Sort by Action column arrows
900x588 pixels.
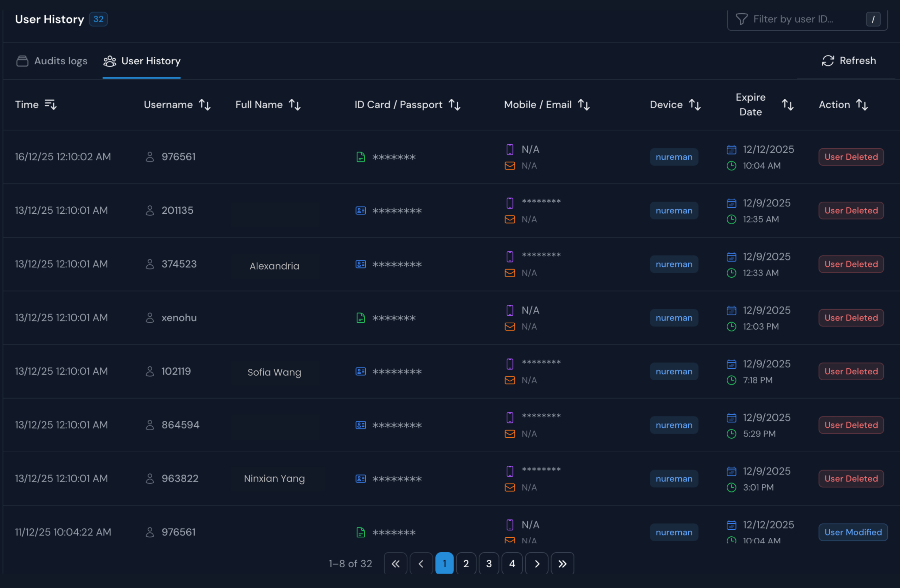pyautogui.click(x=862, y=105)
